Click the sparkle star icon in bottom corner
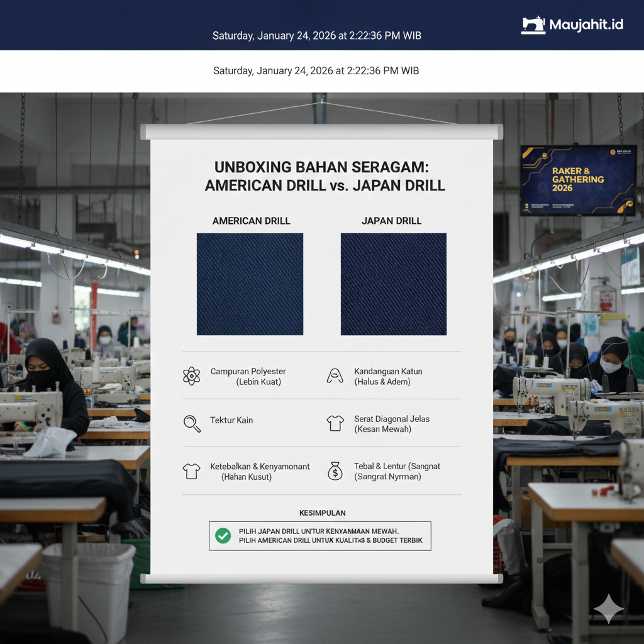 coord(608,608)
